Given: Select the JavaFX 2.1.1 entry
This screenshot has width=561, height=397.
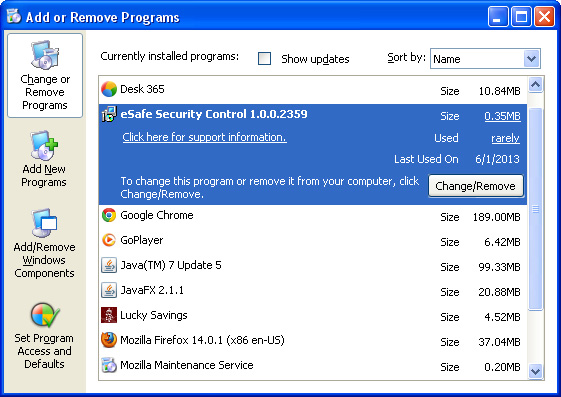Looking at the screenshot, I should [313, 290].
